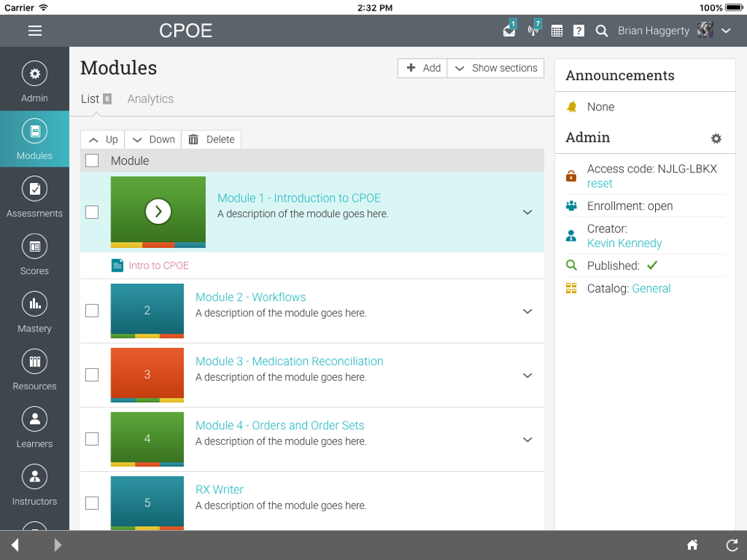Open the calendar icon in header
Viewport: 747px width, 560px height.
pos(557,31)
